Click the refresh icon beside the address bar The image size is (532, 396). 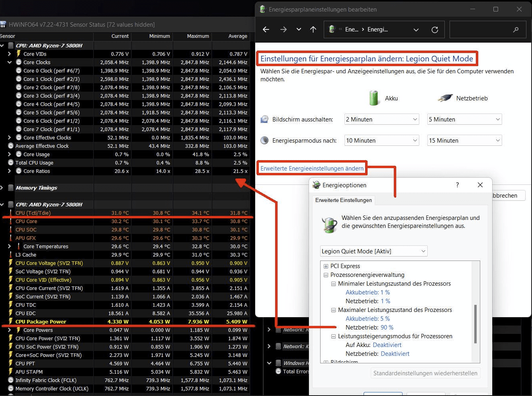tap(435, 29)
